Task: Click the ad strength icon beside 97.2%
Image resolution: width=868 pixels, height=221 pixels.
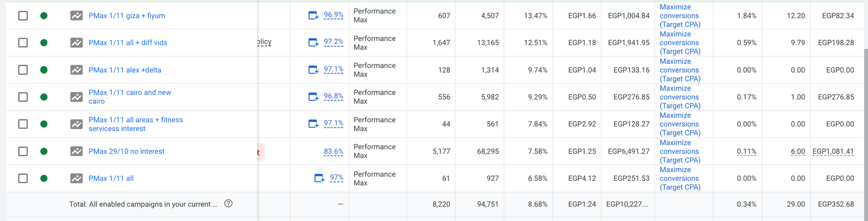Action: point(314,42)
